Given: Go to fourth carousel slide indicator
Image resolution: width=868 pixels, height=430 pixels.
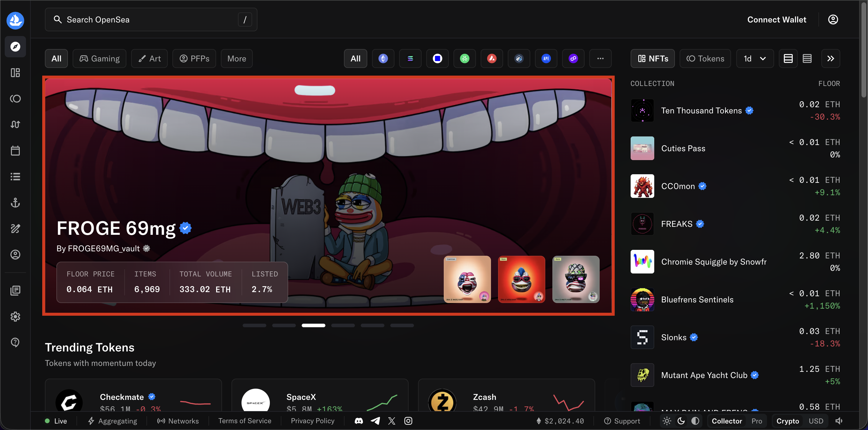Looking at the screenshot, I should (x=343, y=325).
